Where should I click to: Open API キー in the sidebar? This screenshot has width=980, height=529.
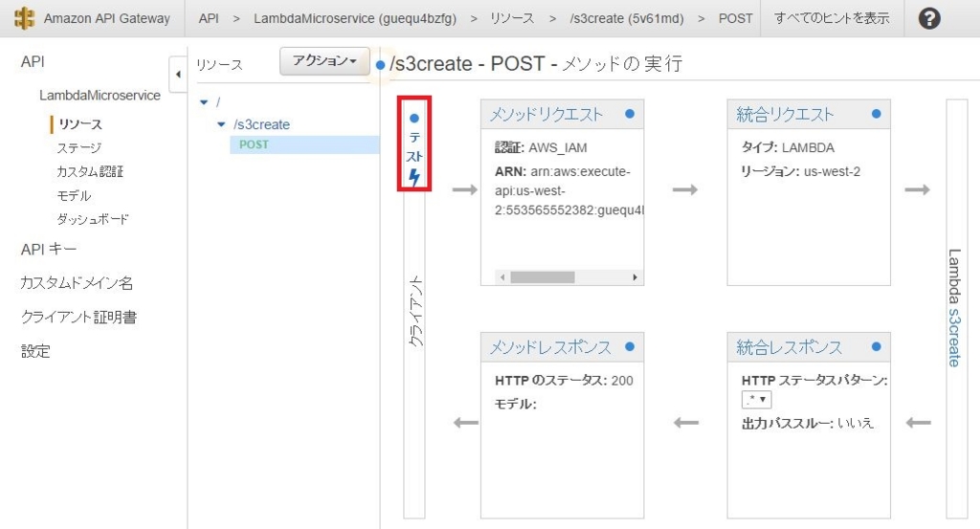click(49, 250)
